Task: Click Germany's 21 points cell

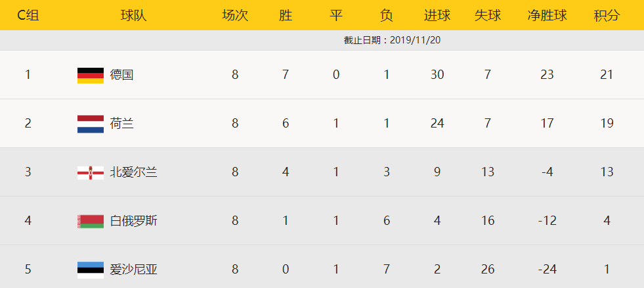Action: 607,75
